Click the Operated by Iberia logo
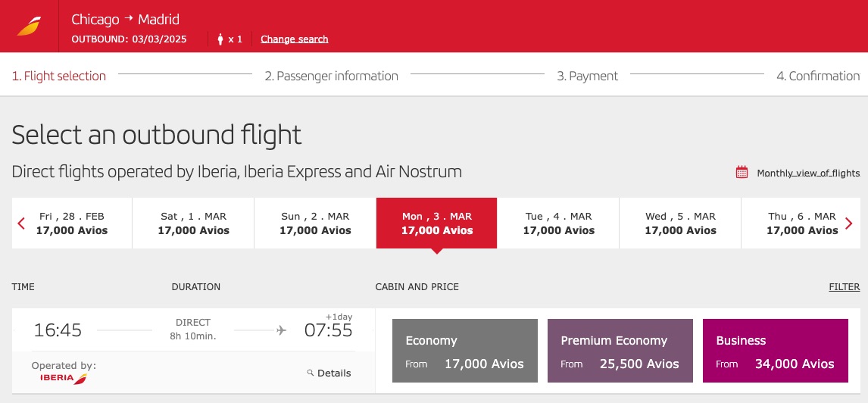Image resolution: width=868 pixels, height=403 pixels. pyautogui.click(x=64, y=377)
